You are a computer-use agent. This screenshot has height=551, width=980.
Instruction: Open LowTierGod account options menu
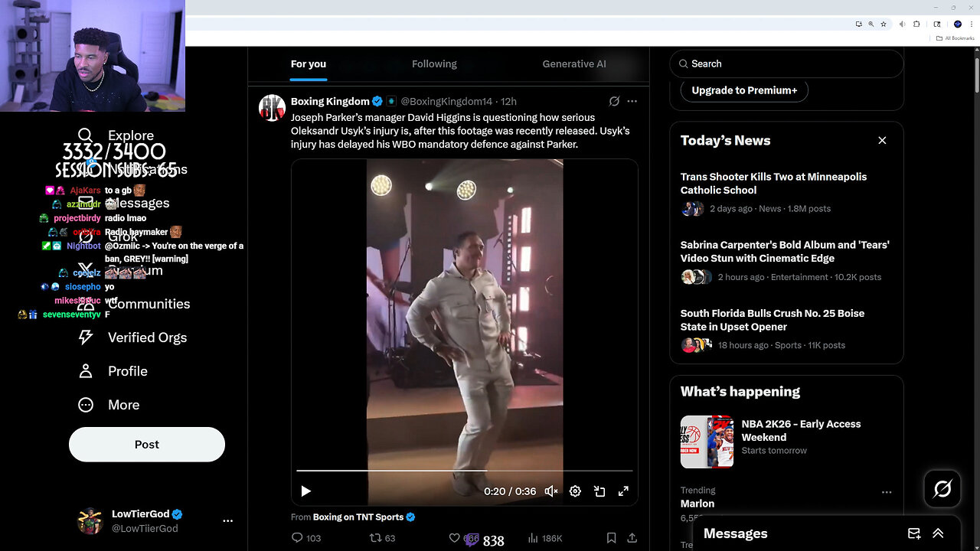(x=227, y=520)
